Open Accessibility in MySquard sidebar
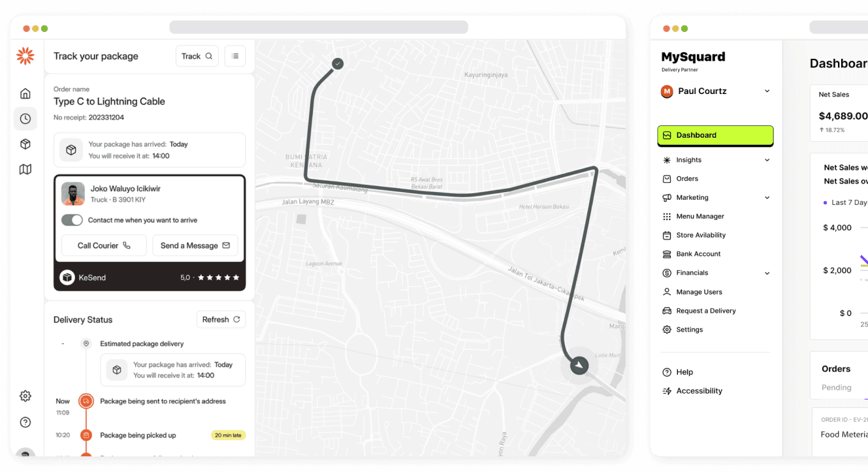868x472 pixels. [x=699, y=391]
